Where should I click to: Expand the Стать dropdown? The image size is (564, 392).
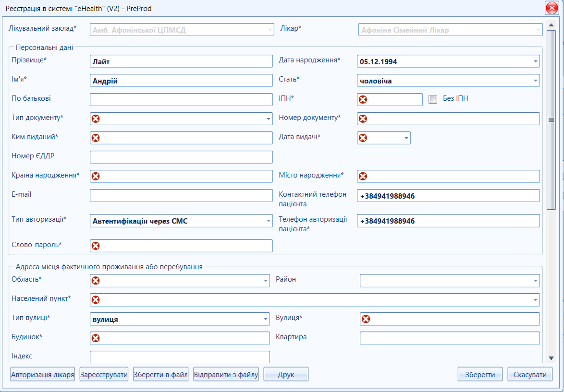coord(535,81)
